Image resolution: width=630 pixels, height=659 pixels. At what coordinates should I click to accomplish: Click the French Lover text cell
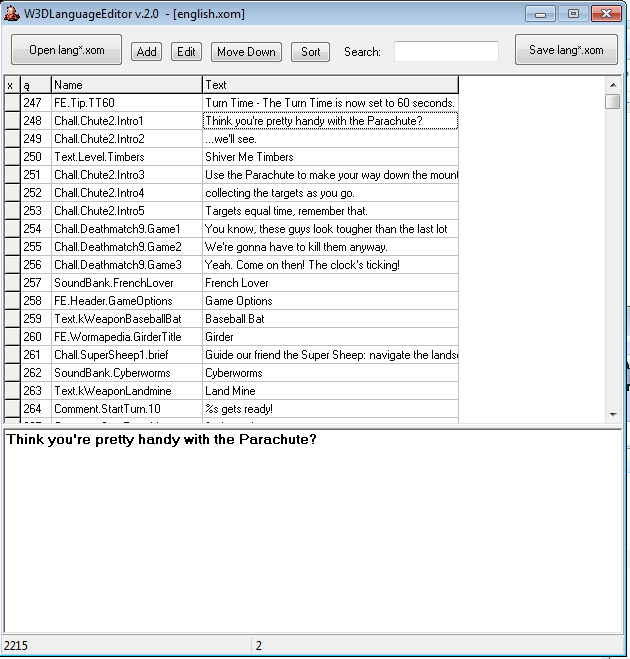pyautogui.click(x=330, y=283)
